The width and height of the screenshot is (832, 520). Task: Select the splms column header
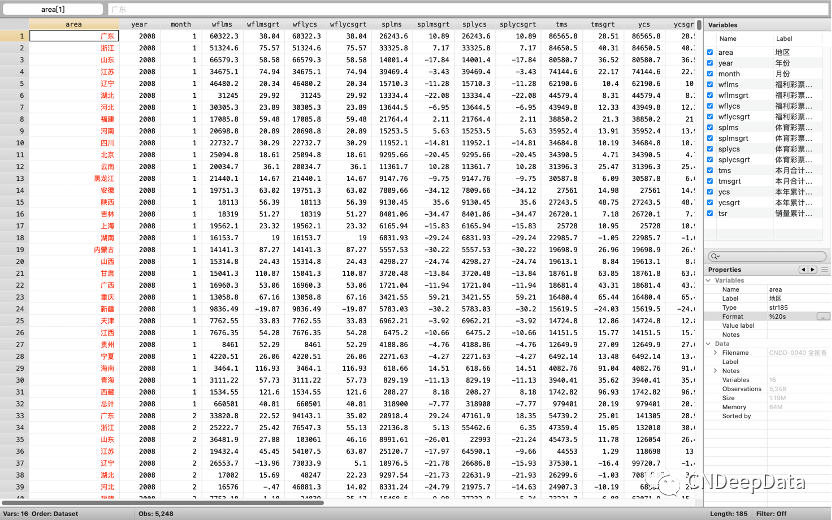(x=391, y=24)
